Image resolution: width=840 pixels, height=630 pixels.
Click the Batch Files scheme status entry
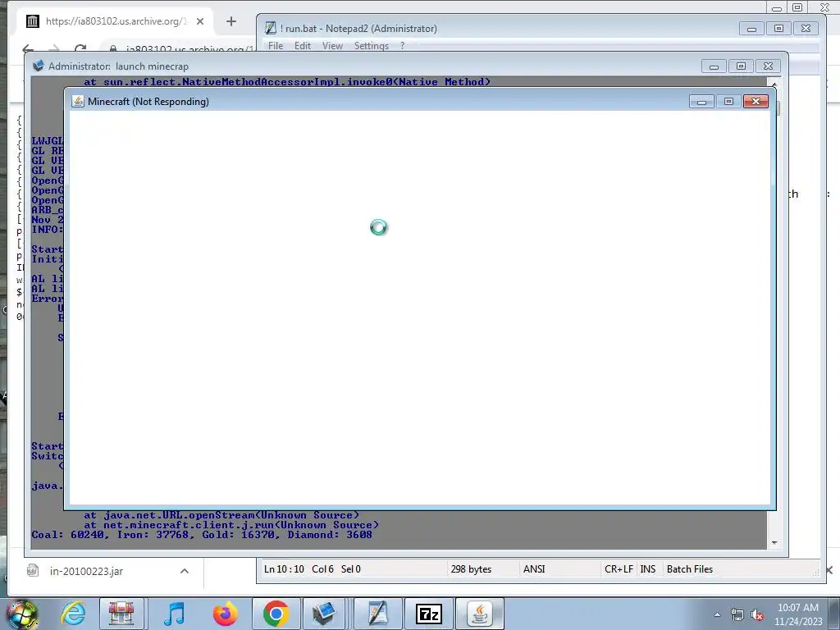(689, 569)
